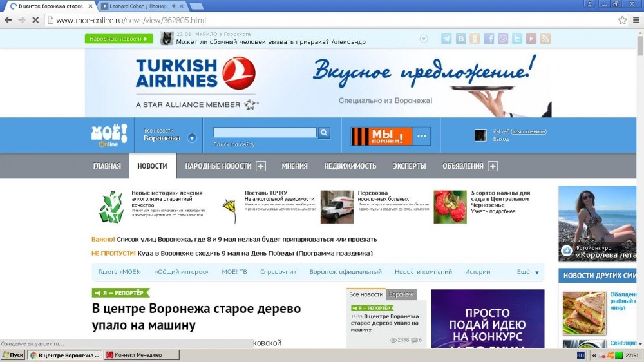Open Коннект Менеджер in the taskbar
Screen dimensions: 644x362
click(142, 355)
